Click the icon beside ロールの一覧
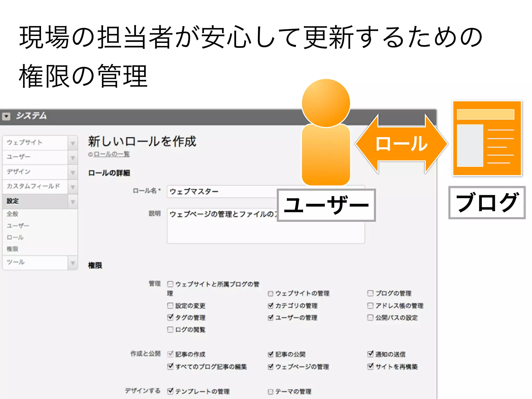This screenshot has width=532, height=399. 90,155
